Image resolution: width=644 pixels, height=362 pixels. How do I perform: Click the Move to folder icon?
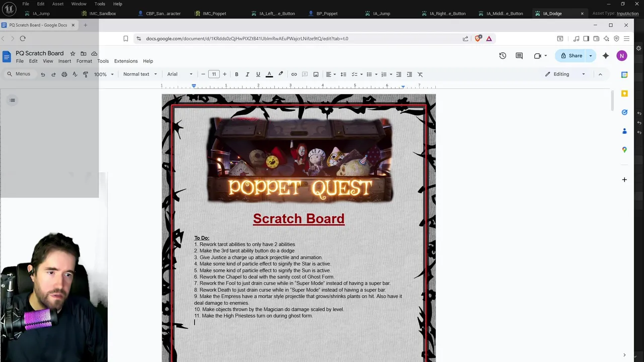(84, 53)
